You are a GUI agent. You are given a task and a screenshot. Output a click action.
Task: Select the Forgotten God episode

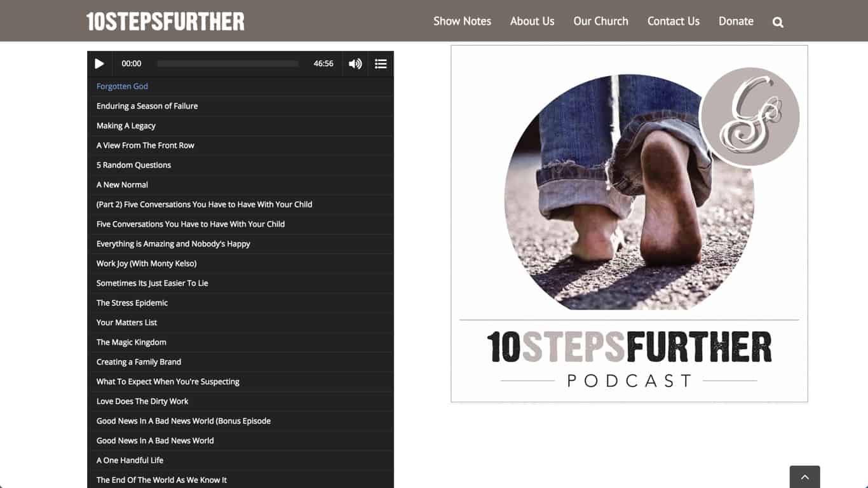tap(240, 86)
